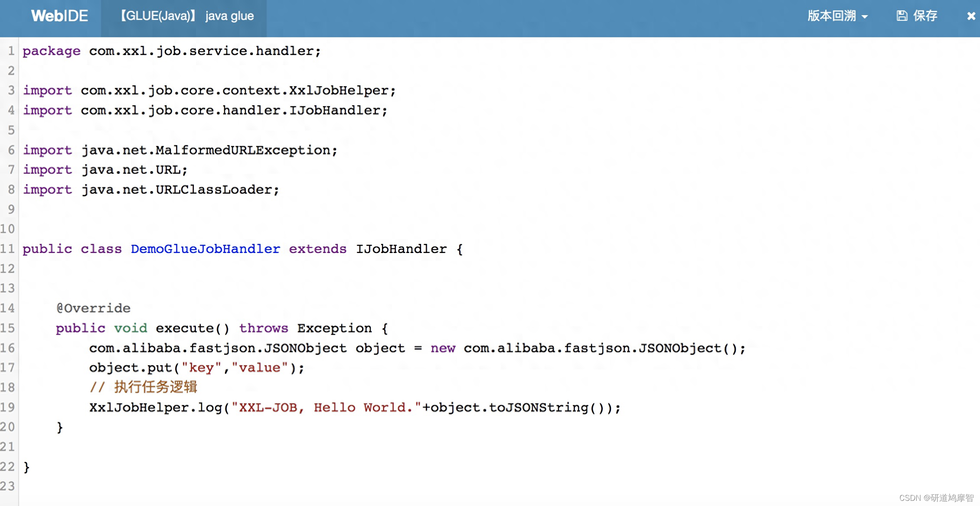Viewport: 980px width, 506px height.
Task: Click line number 11 in gutter
Action: point(8,249)
